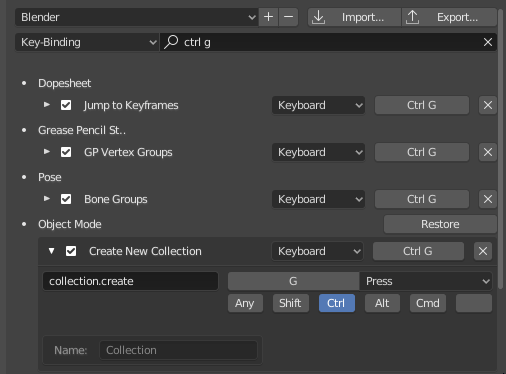This screenshot has height=374, width=506.
Task: Toggle the Any modifier button
Action: pyautogui.click(x=245, y=303)
